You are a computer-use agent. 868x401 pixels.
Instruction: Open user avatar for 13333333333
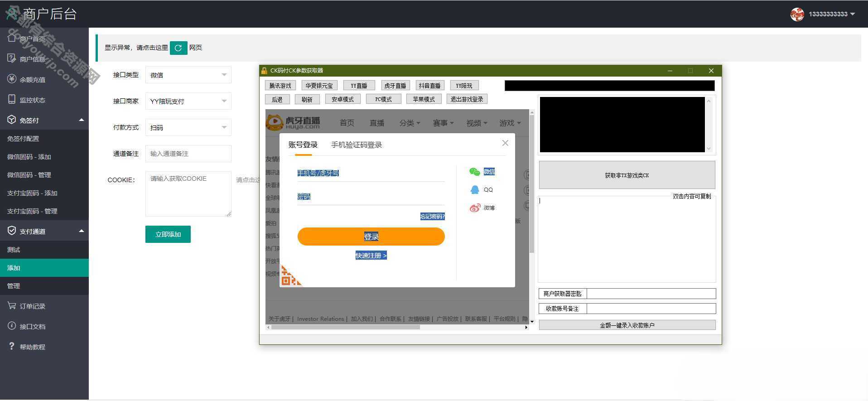[797, 14]
